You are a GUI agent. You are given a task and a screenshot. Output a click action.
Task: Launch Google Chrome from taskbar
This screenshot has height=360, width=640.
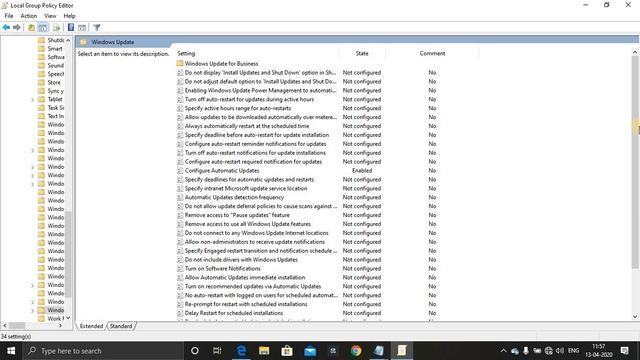click(356, 351)
